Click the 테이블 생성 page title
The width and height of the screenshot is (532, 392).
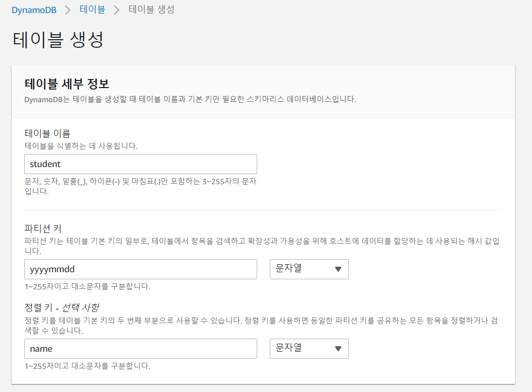pyautogui.click(x=58, y=40)
